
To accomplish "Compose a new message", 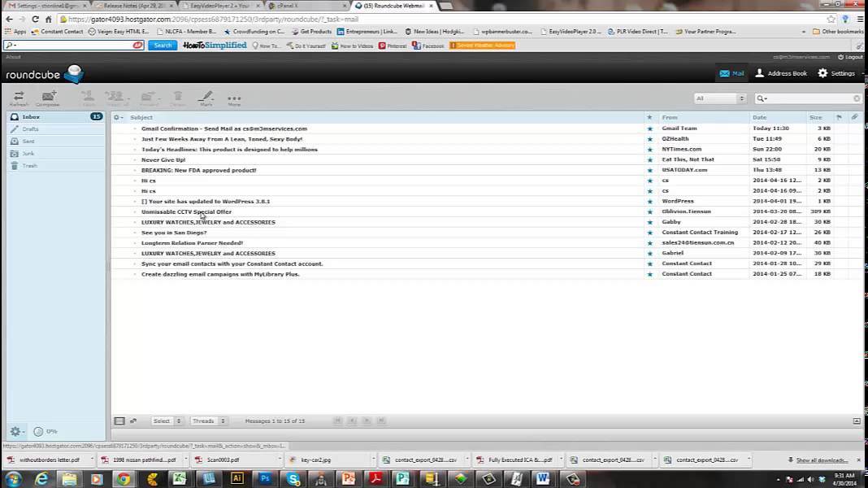I will click(x=48, y=98).
